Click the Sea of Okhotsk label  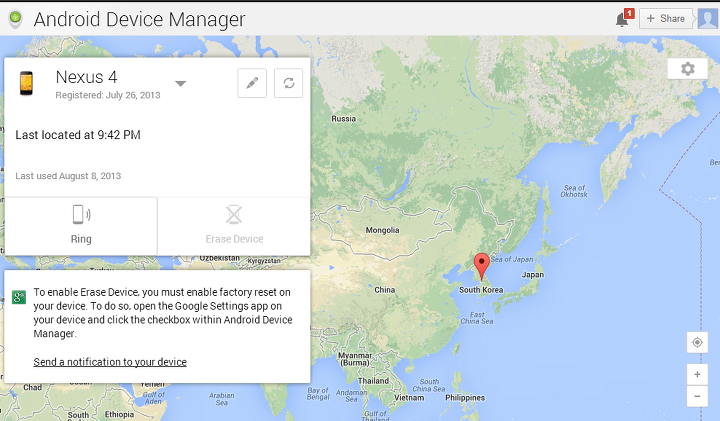(x=574, y=191)
